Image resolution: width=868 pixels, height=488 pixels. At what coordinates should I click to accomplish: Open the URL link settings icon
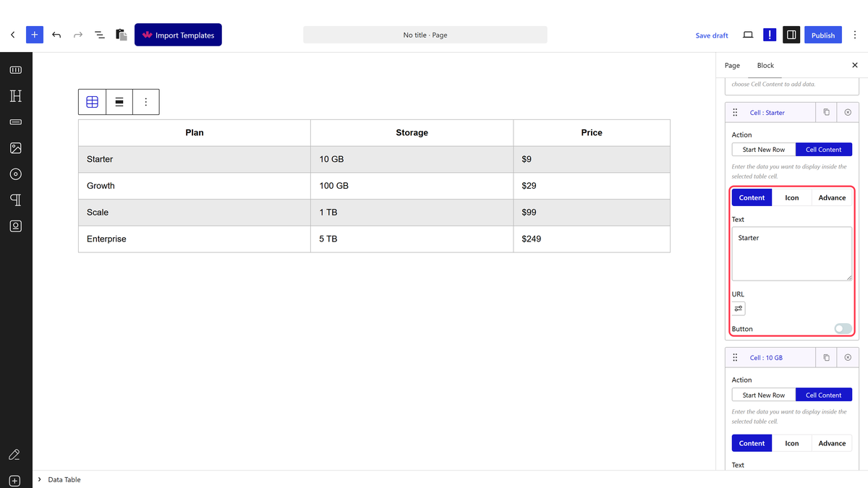[x=739, y=309]
